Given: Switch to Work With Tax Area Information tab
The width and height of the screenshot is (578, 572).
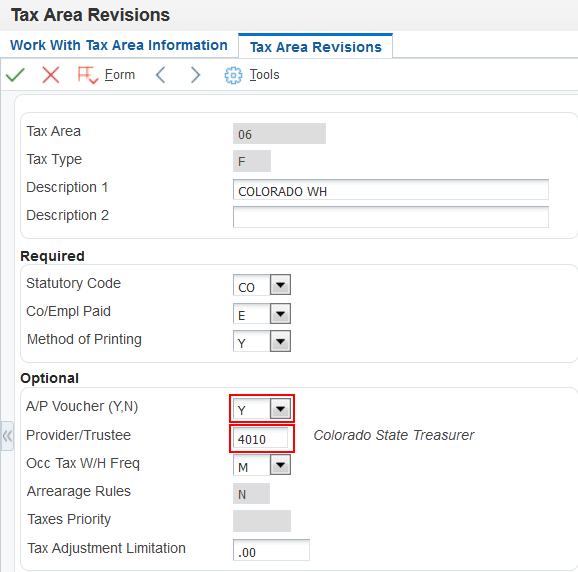Looking at the screenshot, I should click(x=119, y=45).
